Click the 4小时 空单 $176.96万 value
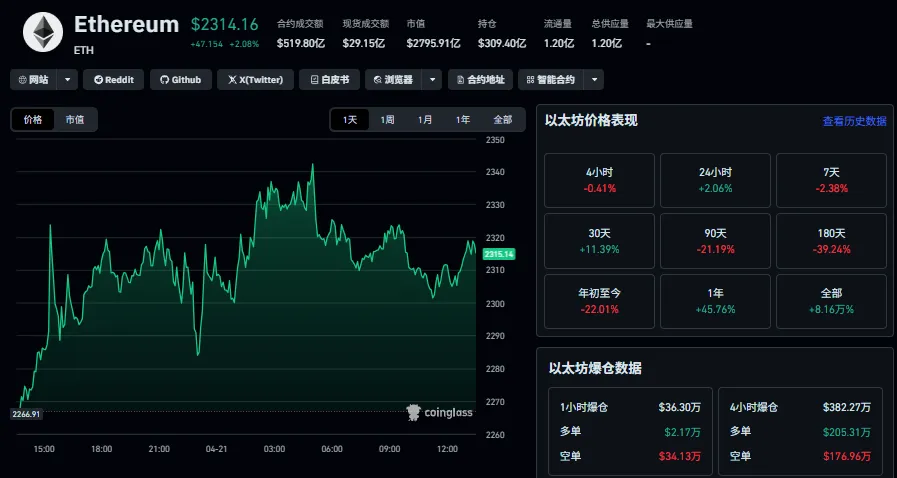The image size is (897, 478). (x=847, y=456)
